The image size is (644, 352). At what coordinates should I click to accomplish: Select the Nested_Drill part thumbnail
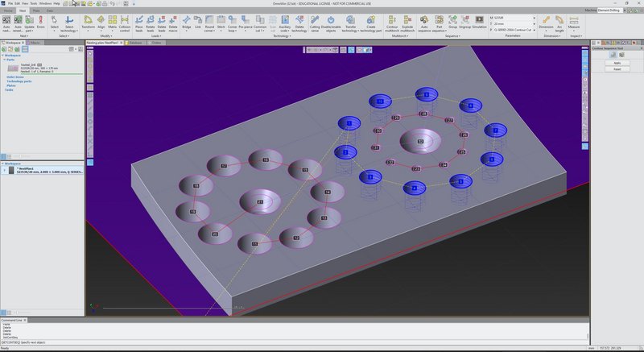point(11,68)
